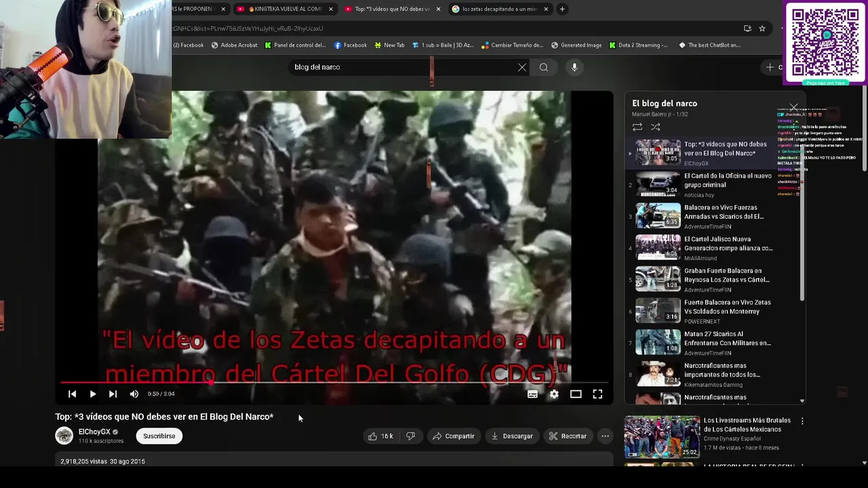Click the Yape QR code overlay
Image resolution: width=868 pixels, height=488 pixels.
pos(825,43)
